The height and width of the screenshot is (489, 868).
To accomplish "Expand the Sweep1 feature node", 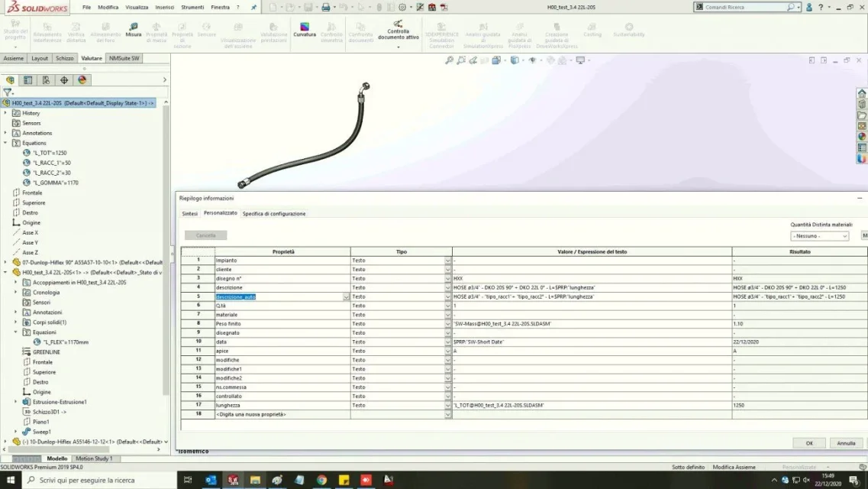I will 15,432.
